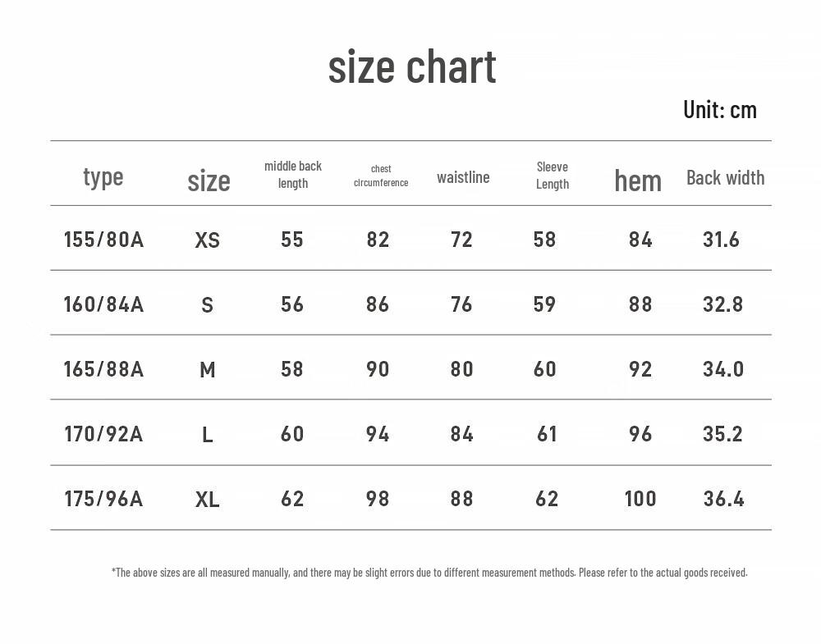This screenshot has height=644, width=821.
Task: Click the "size chart" title
Action: tap(412, 67)
